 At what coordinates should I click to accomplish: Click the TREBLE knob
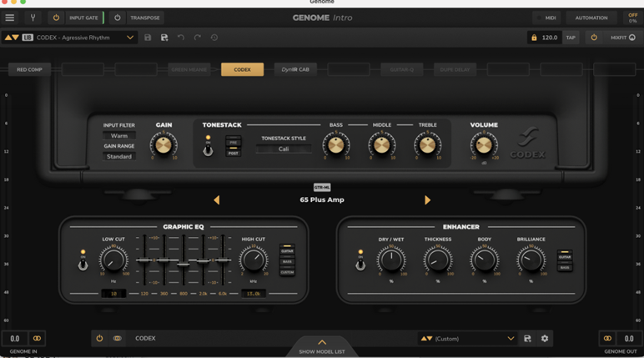[x=428, y=144]
